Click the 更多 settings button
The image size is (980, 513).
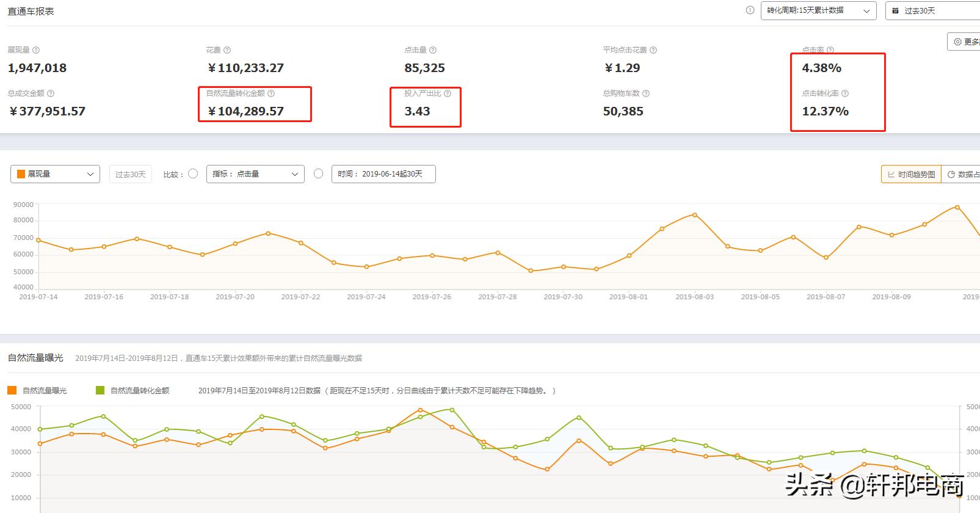pos(965,42)
